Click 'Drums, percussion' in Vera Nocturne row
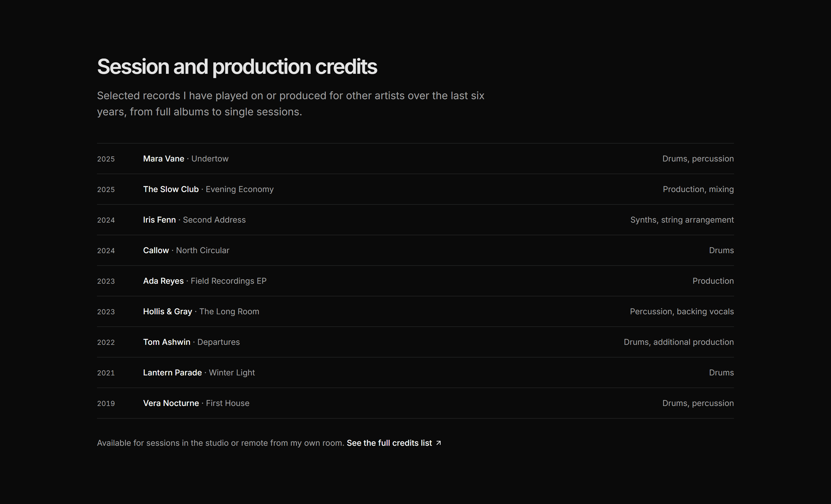The image size is (831, 504). click(x=698, y=403)
